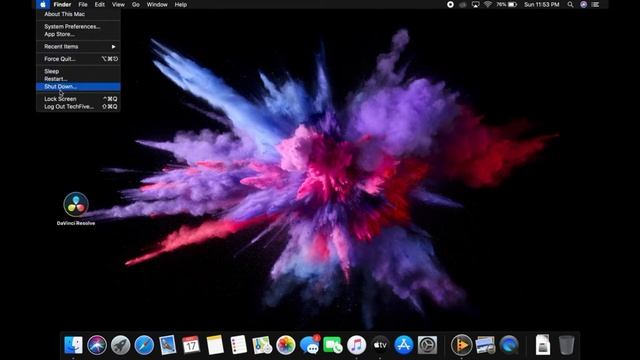Viewport: 640px width, 360px height.
Task: Open the Trash in the Dock
Action: [x=567, y=345]
